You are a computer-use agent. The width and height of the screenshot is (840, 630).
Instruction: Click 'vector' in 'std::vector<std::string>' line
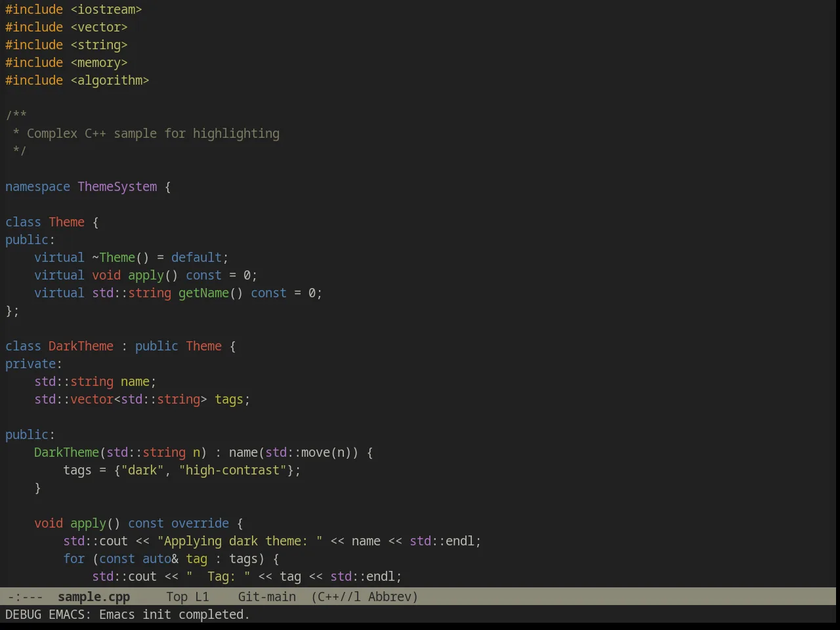(x=92, y=399)
